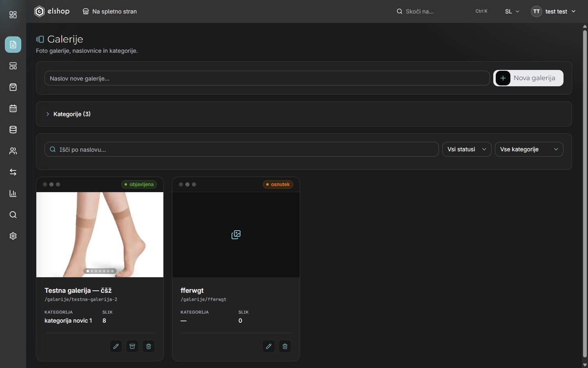
Task: Click the kategorija novic 1 text
Action: pyautogui.click(x=68, y=321)
